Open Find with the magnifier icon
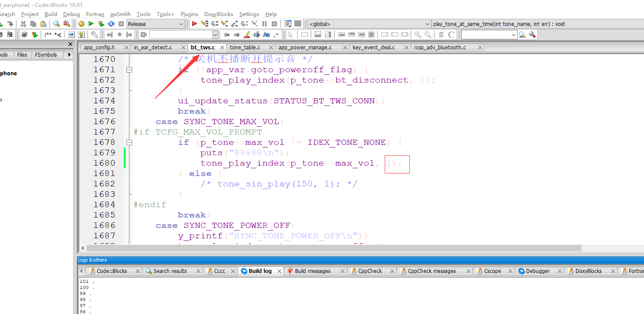This screenshot has height=314, width=644. [x=57, y=24]
